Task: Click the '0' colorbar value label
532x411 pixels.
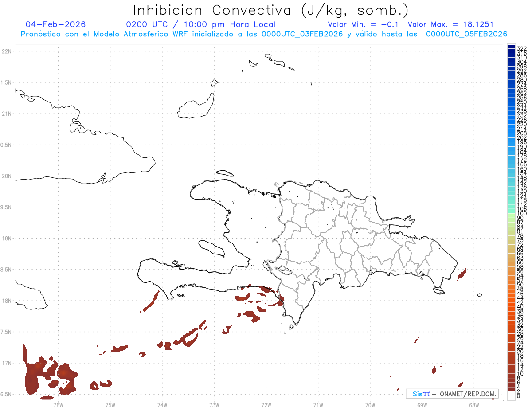Action: 519,396
